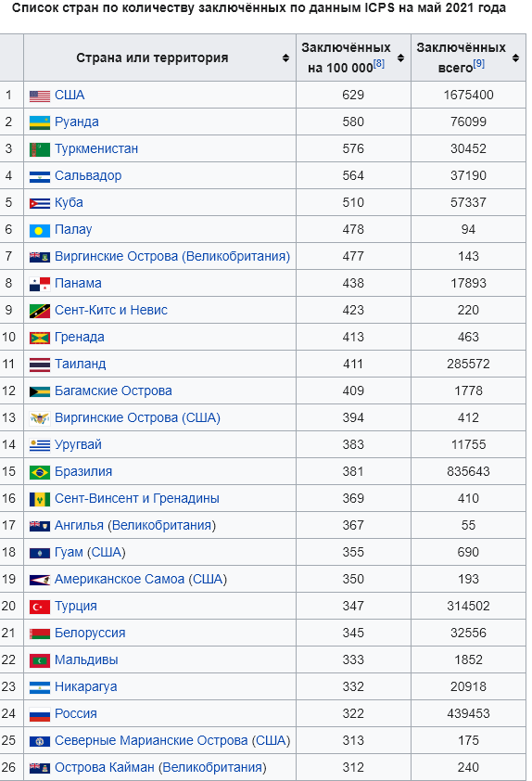Screen dimensions: 532x781
Task: Click the Turkmenistan flag icon
Action: point(40,149)
